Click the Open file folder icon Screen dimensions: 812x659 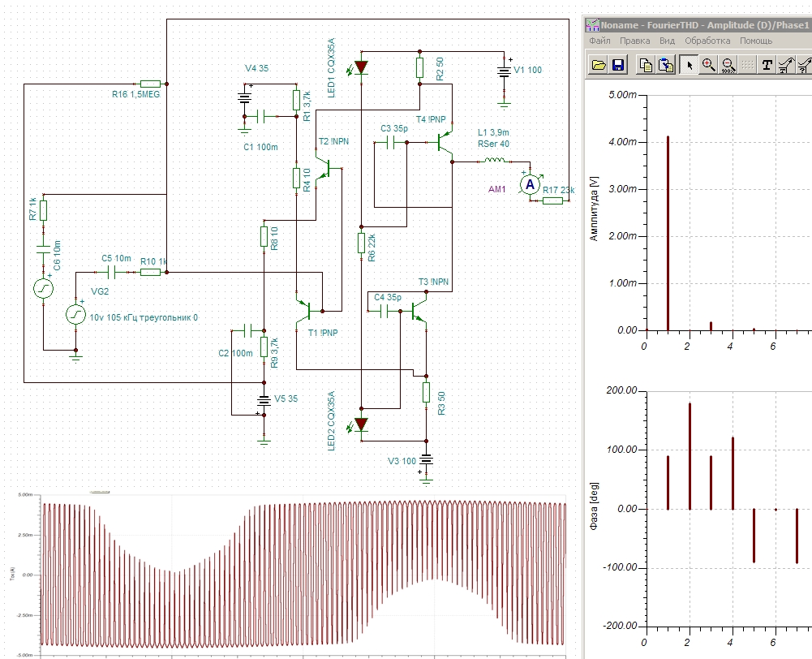click(599, 66)
